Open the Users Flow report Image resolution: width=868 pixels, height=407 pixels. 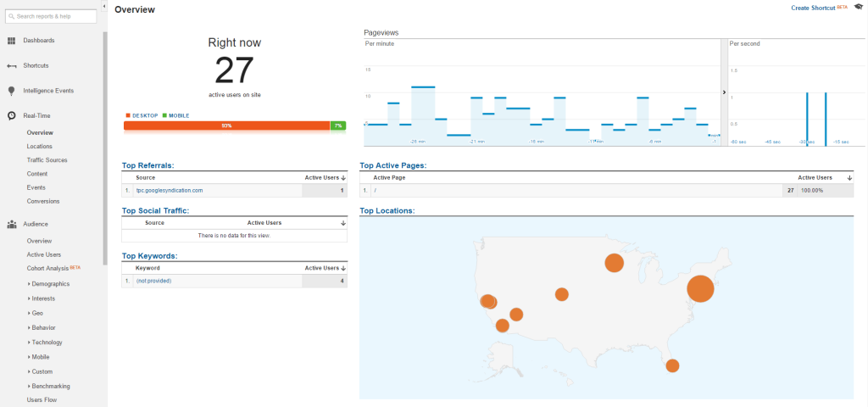coord(42,400)
